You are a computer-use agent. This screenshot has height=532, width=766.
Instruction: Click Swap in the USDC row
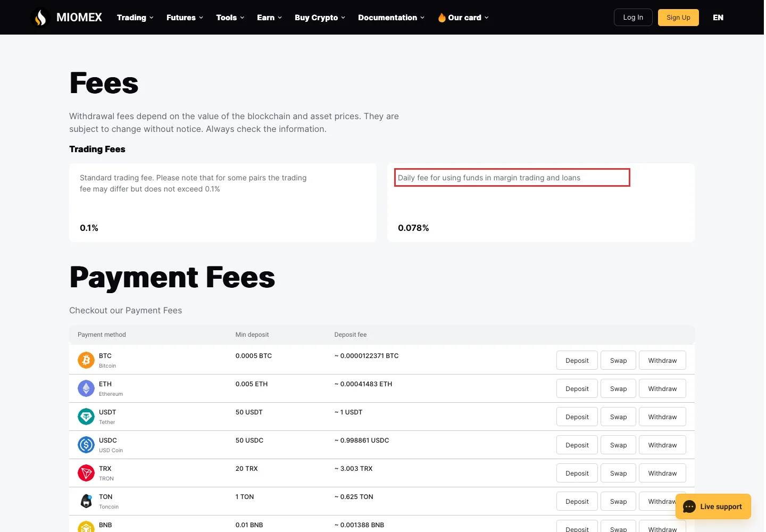click(618, 445)
